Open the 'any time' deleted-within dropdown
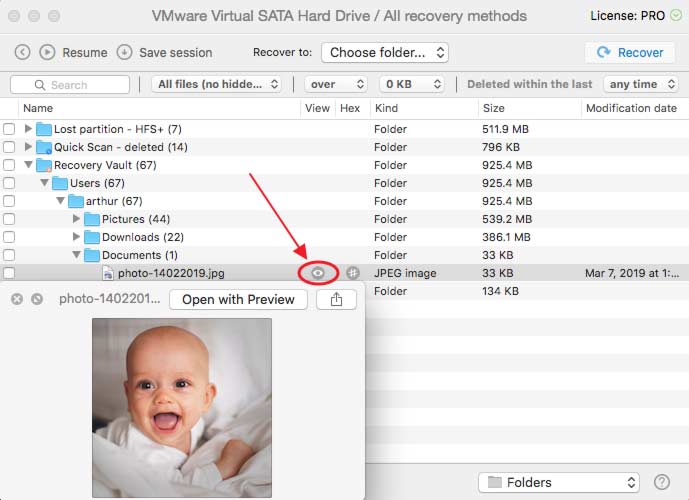Screen dimensions: 689x500 coord(641,84)
